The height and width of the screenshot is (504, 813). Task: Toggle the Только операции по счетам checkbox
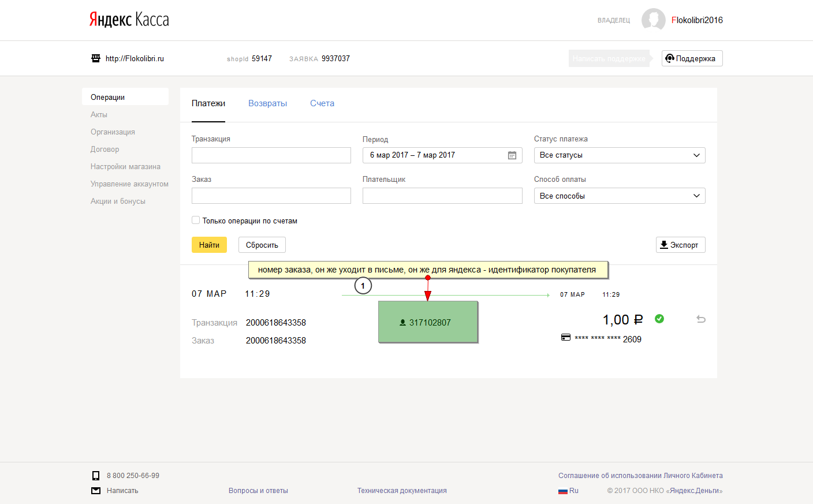click(196, 220)
